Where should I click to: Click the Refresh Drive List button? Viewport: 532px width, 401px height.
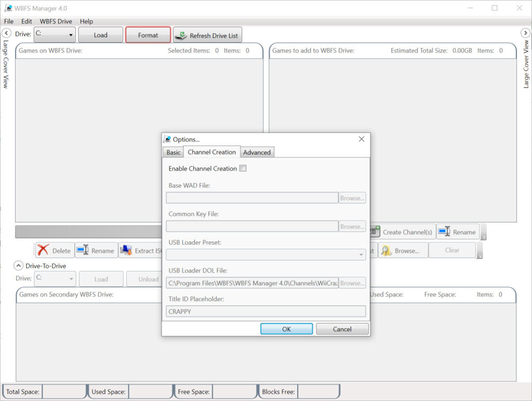point(207,35)
